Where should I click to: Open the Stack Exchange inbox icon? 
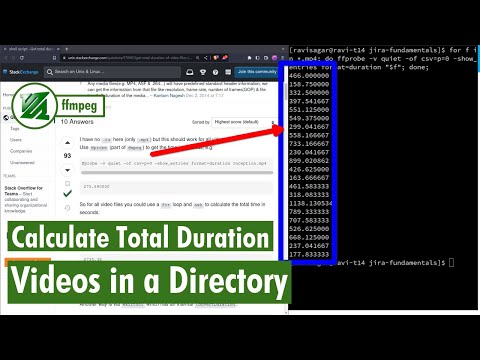tap(190, 72)
